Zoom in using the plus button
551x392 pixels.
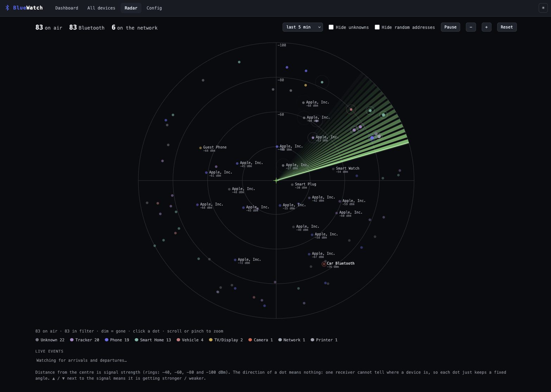(x=486, y=27)
